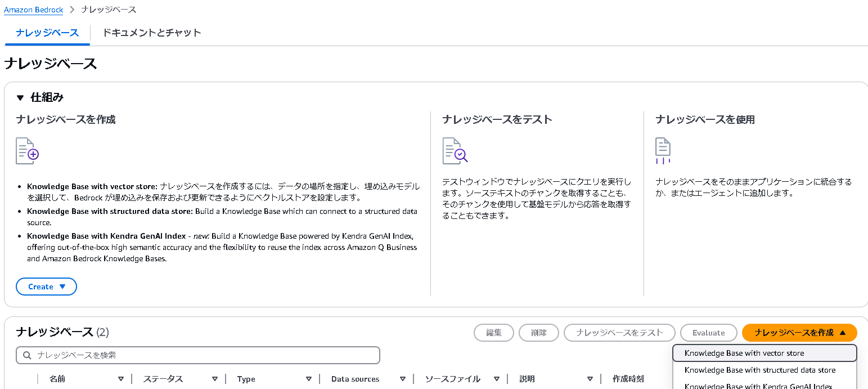Click the breadcrumb ナレッジベース text
Viewport: 868px width, 389px height.
pos(109,10)
